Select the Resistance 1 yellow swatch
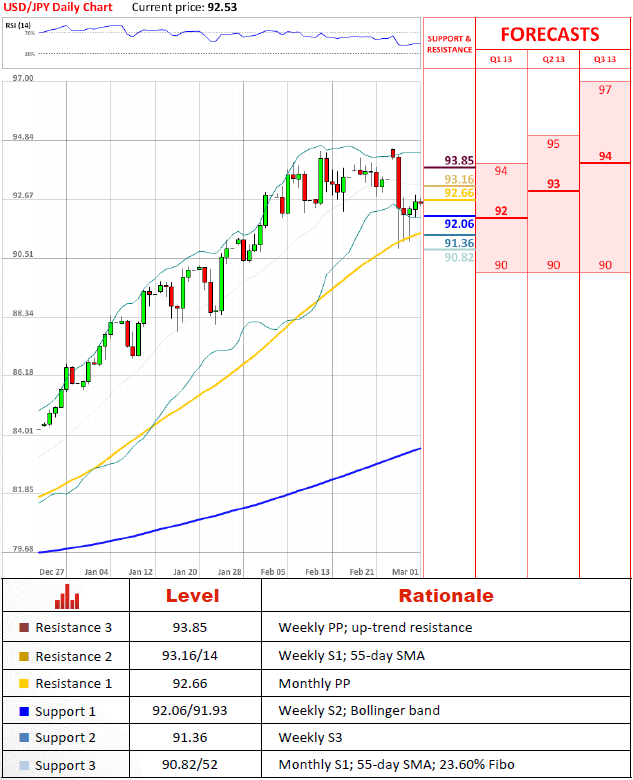633x780 pixels. (24, 683)
